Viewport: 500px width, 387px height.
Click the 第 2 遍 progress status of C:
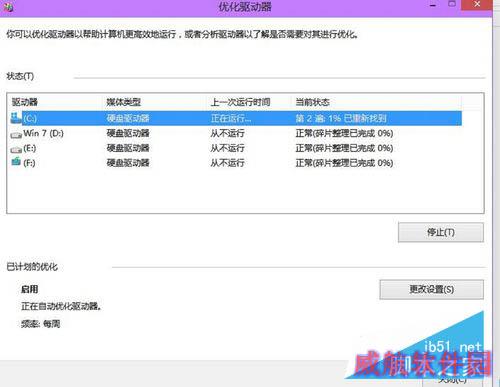(x=341, y=118)
